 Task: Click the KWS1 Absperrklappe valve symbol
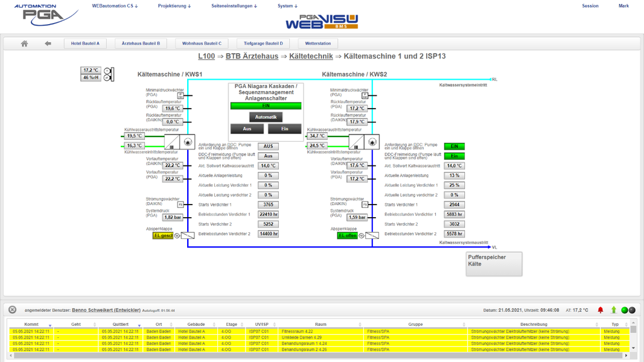click(x=188, y=235)
